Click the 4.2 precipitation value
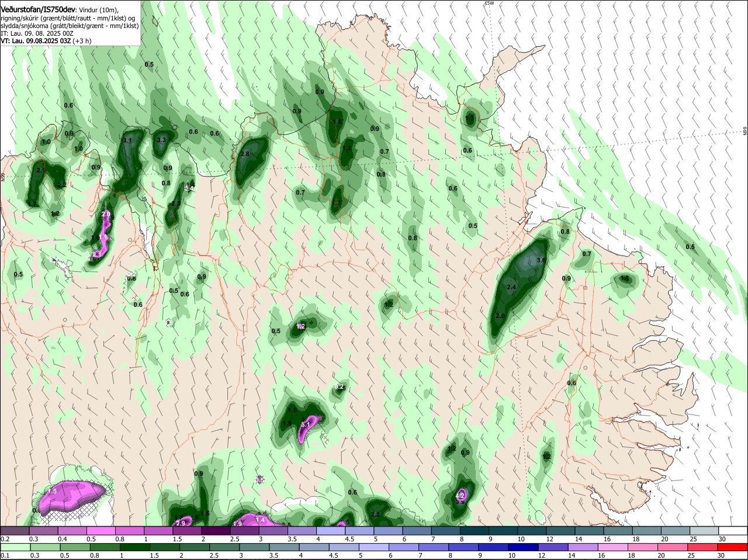This screenshot has width=748, height=560. [x=459, y=496]
